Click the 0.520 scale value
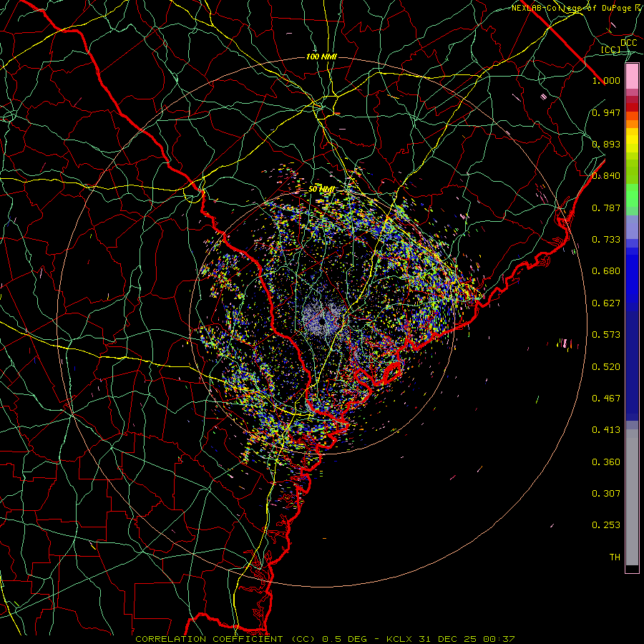This screenshot has height=644, width=644. coord(606,367)
